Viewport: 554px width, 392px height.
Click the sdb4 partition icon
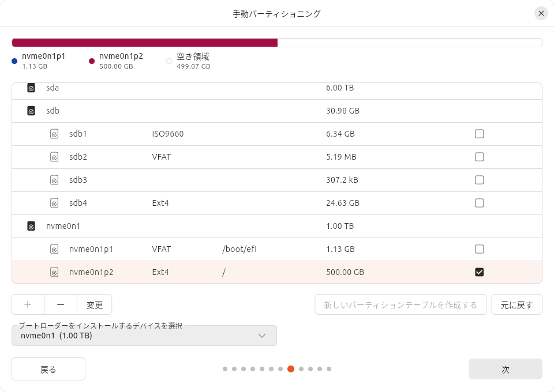click(x=54, y=203)
